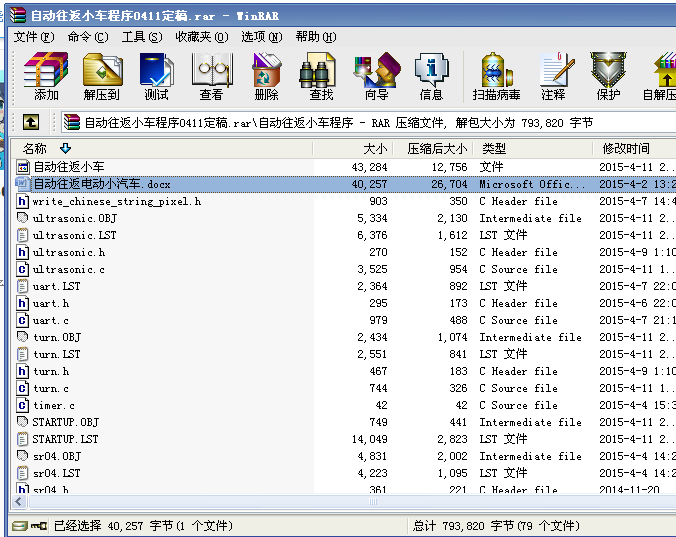Viewport: 676px width, 537px height.
Task: Click the 删除 (Delete) toolbar icon
Action: pos(266,76)
